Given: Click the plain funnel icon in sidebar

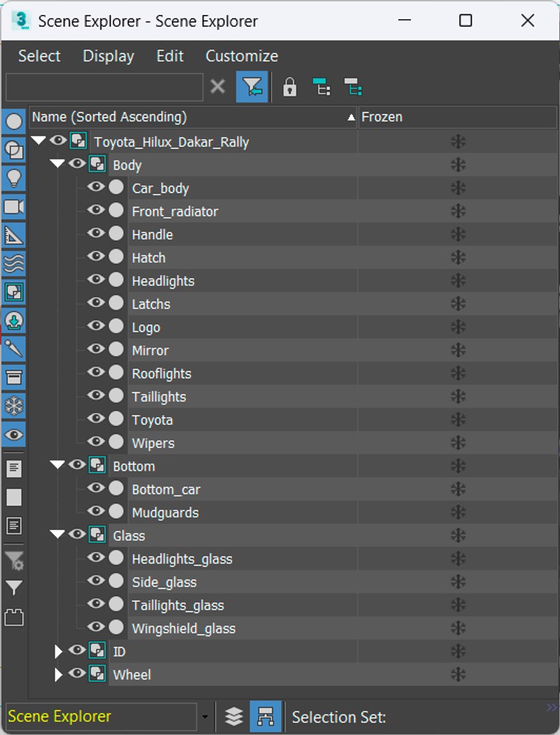Looking at the screenshot, I should point(14,588).
